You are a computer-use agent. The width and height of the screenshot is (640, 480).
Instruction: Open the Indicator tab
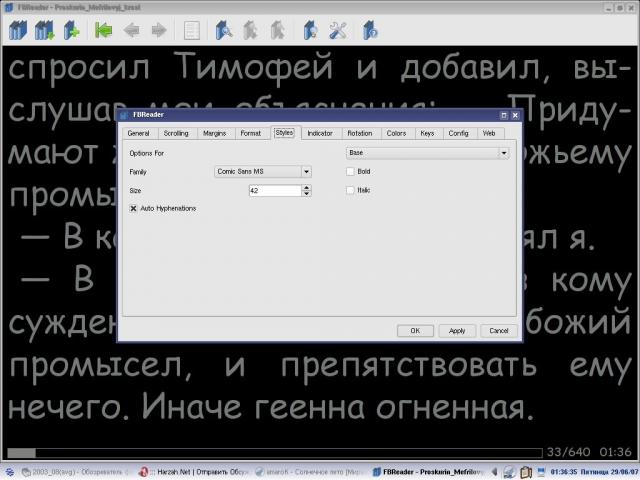click(320, 133)
